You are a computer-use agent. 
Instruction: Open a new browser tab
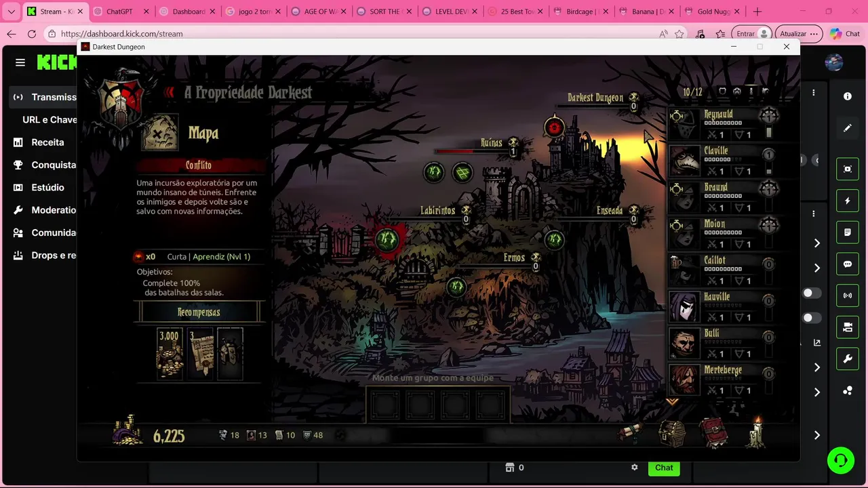tap(757, 12)
